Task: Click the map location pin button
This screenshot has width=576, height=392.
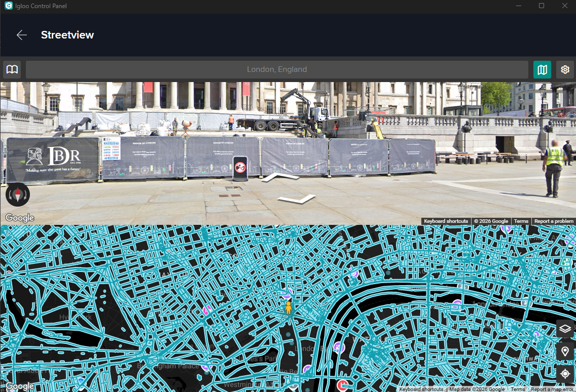Action: 565,351
